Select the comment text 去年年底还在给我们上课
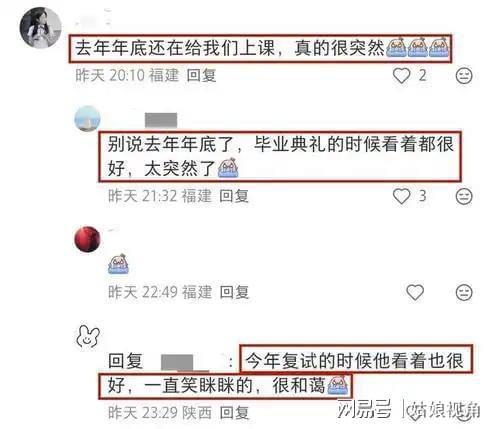The image size is (500, 429). [174, 48]
